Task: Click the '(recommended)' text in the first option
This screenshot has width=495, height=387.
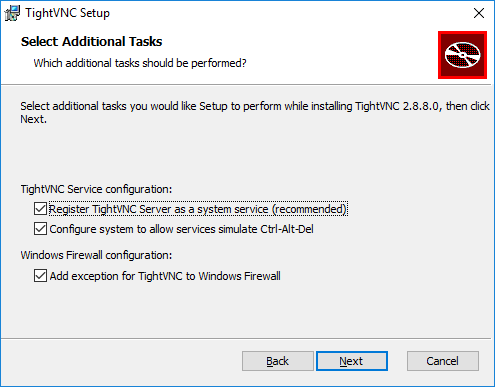Action: point(310,209)
